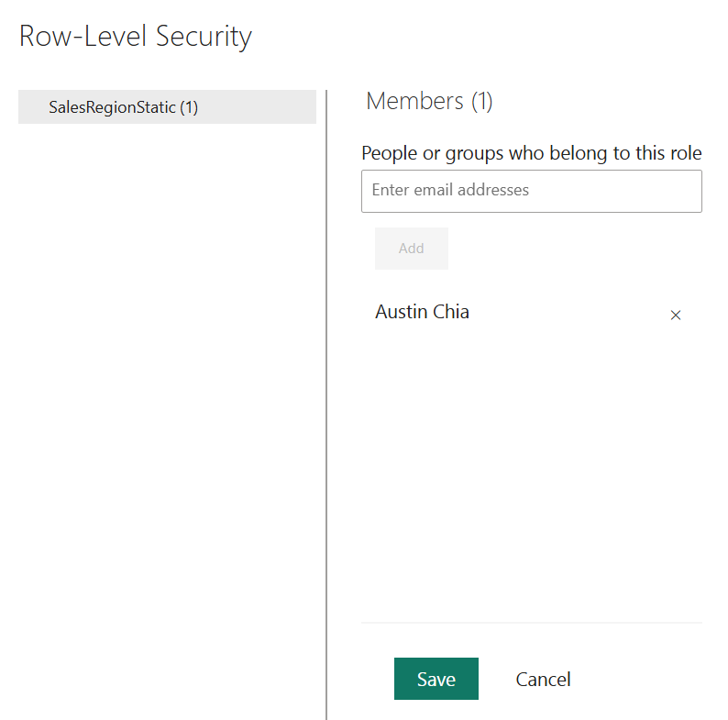Image resolution: width=728 pixels, height=720 pixels.
Task: Focus the email addresses text box
Action: [531, 191]
